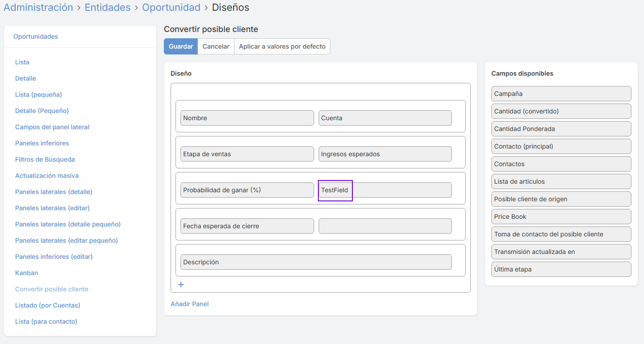This screenshot has width=644, height=344.
Task: Open Oportunidad breadcrumb link
Action: click(171, 8)
